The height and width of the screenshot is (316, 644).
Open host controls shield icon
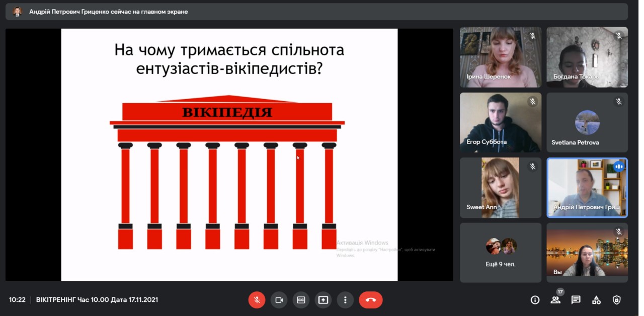point(617,300)
